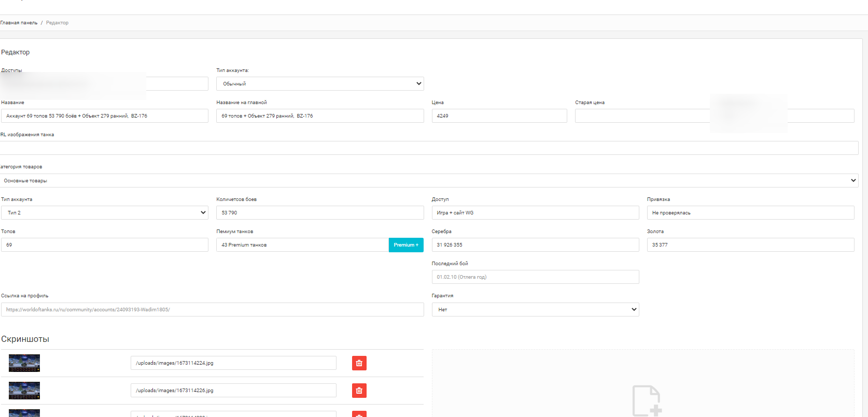Viewport: 868px width, 417px height.
Task: Expand the 'Гарантия' dropdown set to Нет
Action: (x=535, y=310)
